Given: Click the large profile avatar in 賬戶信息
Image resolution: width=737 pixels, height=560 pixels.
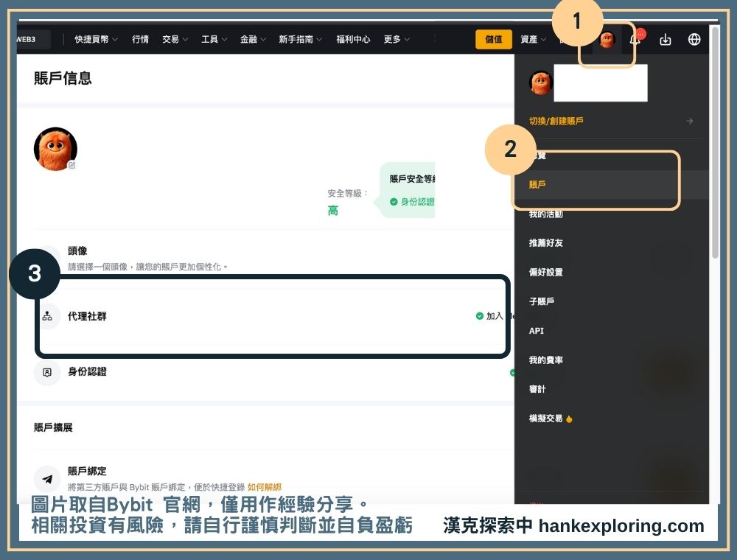Looking at the screenshot, I should tap(55, 148).
